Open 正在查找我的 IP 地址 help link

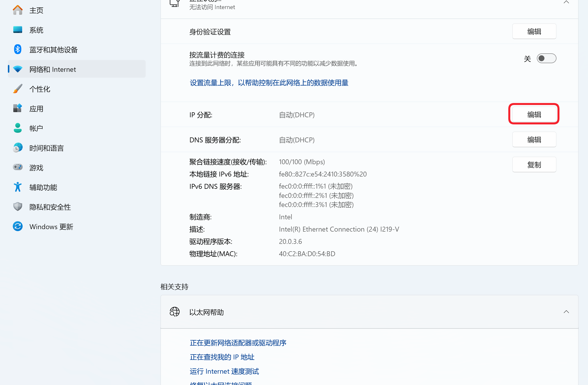222,357
